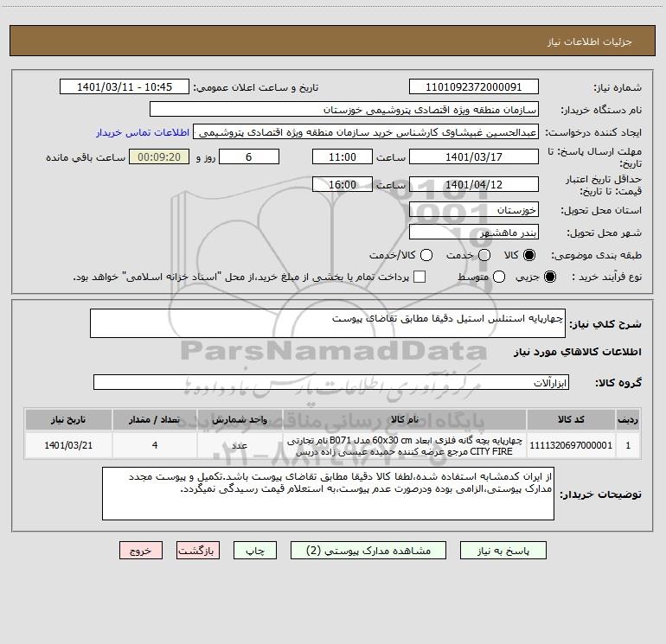This screenshot has height=644, width=666.
Task: Select the جزیی purchase type radio
Action: point(549,277)
